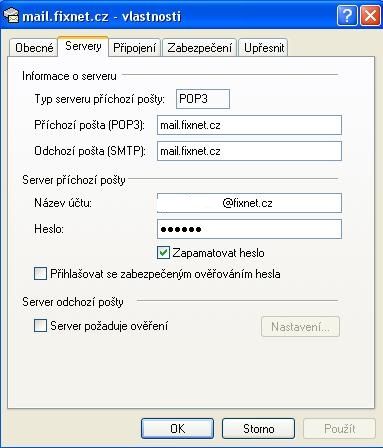Switch to the Obecné tab

[x=34, y=48]
